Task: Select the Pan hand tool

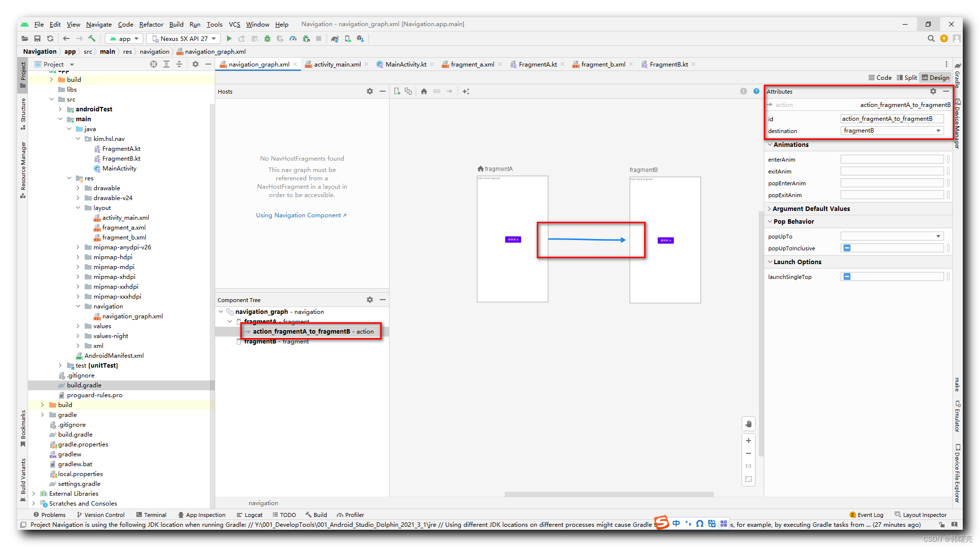Action: pyautogui.click(x=749, y=424)
